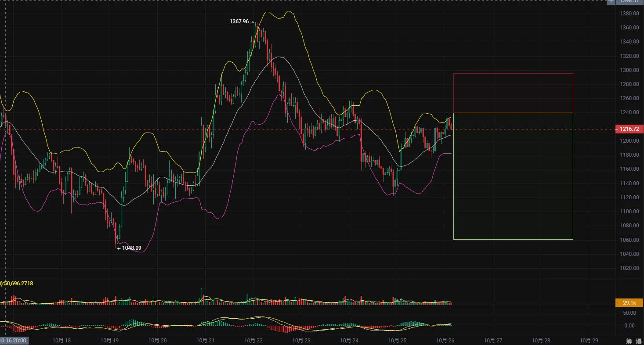Click the 10月 20 date label
Image resolution: width=644 pixels, height=345 pixels.
(x=157, y=340)
